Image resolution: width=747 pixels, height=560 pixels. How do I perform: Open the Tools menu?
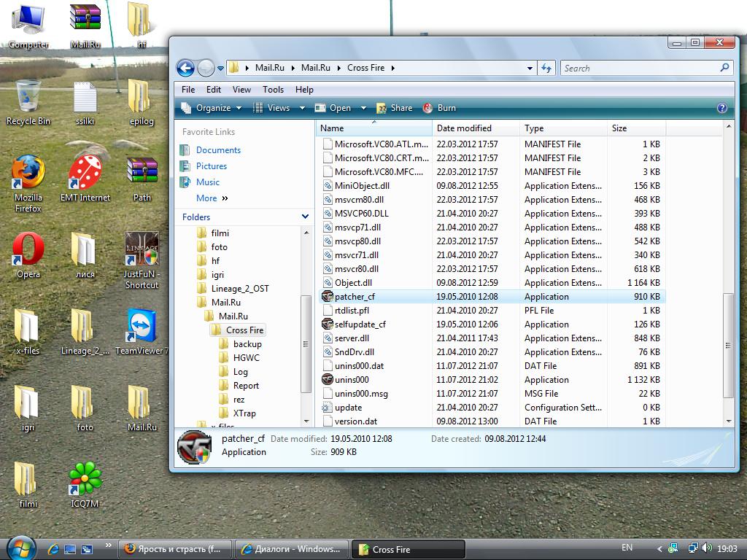(x=273, y=90)
